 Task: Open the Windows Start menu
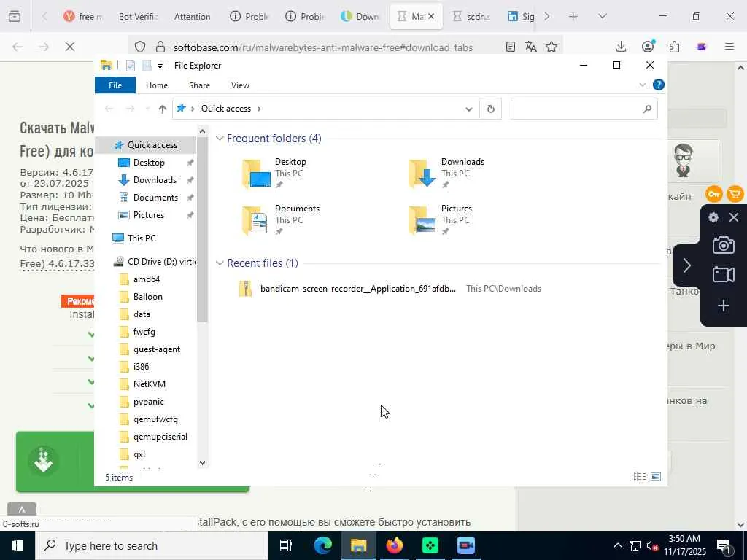pyautogui.click(x=18, y=545)
